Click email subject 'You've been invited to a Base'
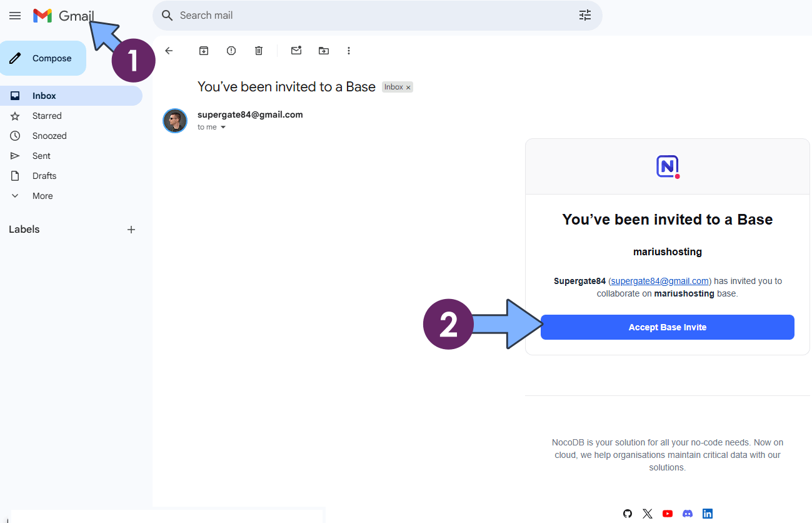 [286, 87]
